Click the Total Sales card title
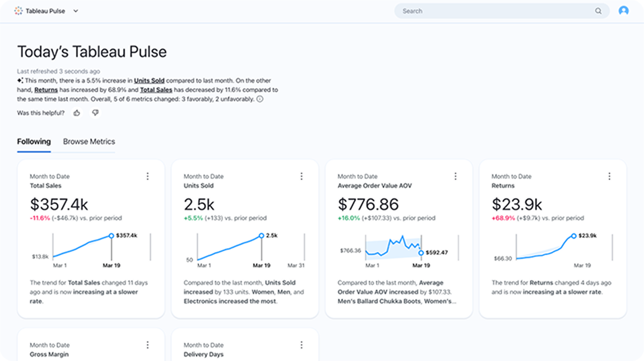 (x=46, y=186)
